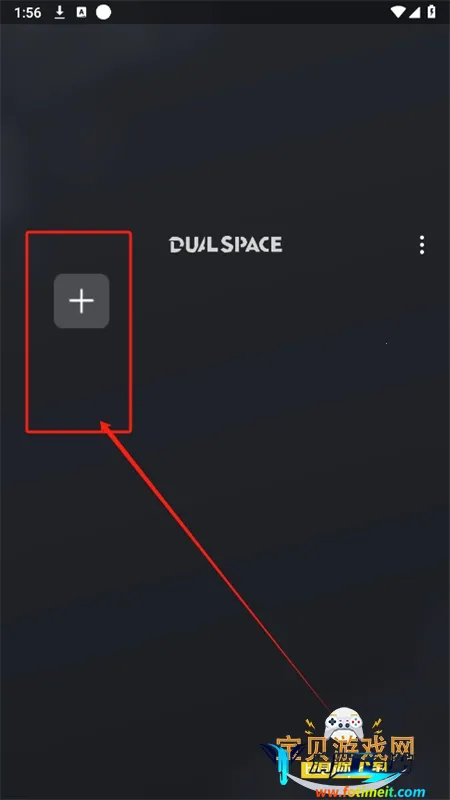Viewport: 450px width, 800px height.
Task: Tap the cellular signal strength icon
Action: tap(414, 12)
